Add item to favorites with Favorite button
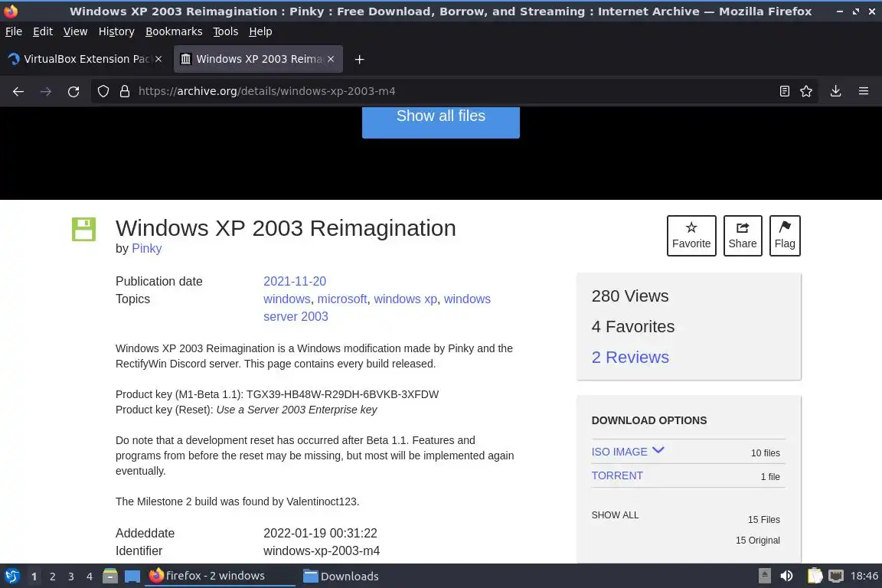The height and width of the screenshot is (588, 882). [x=691, y=236]
